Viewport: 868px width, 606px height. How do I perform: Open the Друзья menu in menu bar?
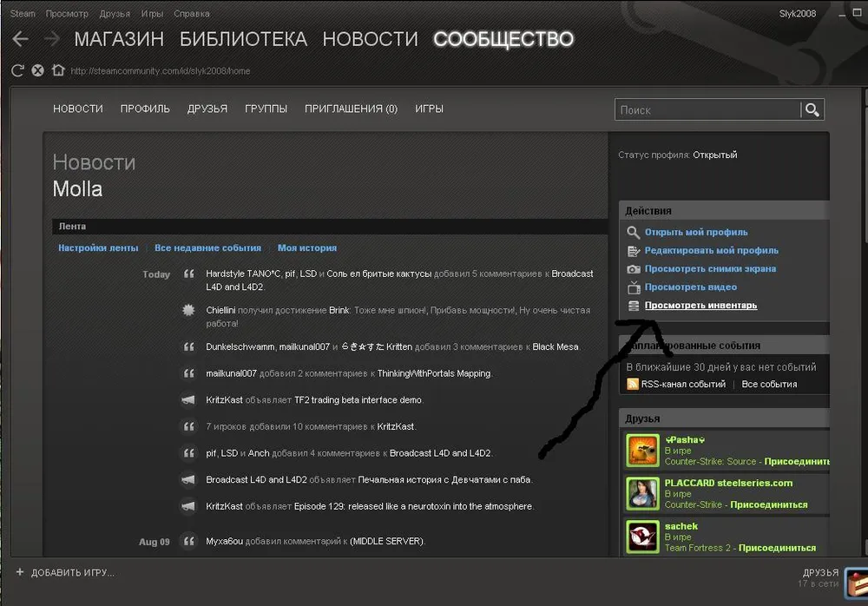115,14
